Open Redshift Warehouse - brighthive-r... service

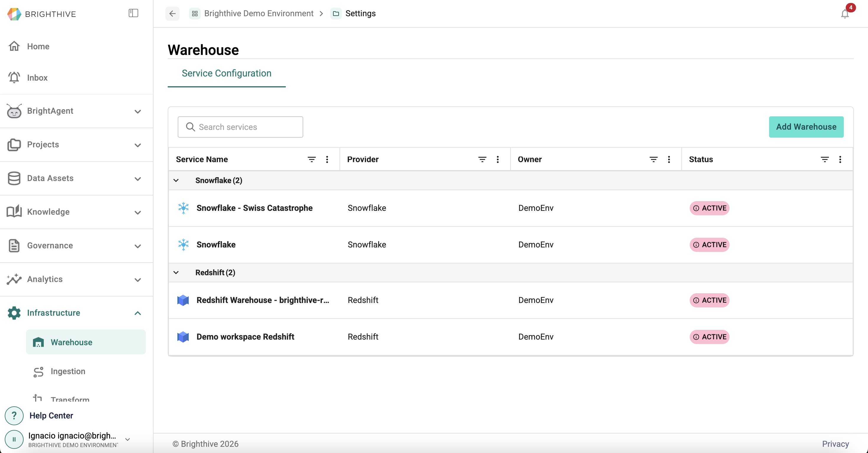tap(263, 300)
